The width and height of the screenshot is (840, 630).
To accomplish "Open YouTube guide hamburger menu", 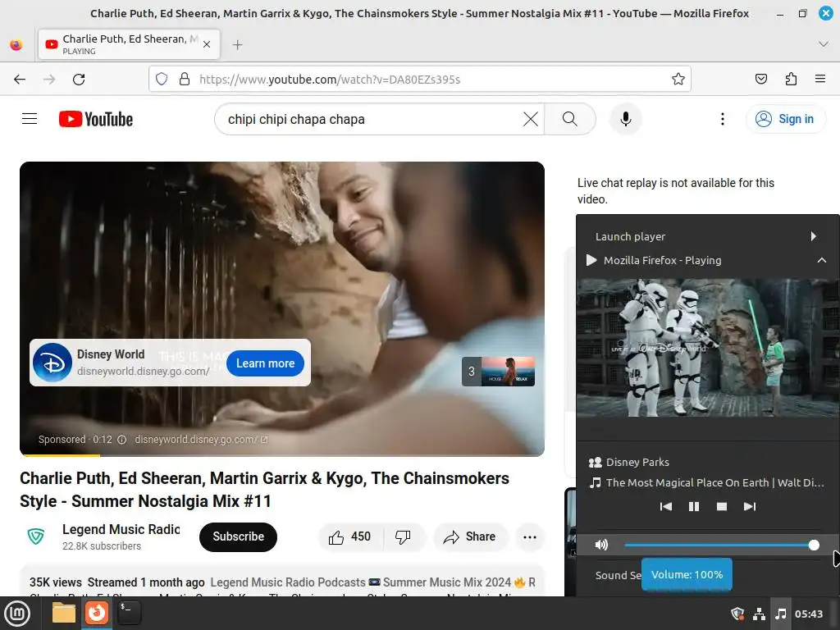I will pos(30,119).
